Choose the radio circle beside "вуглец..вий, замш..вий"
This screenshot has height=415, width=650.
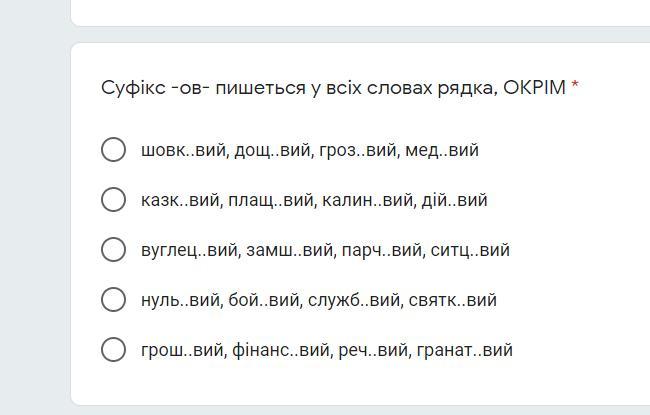(x=113, y=250)
